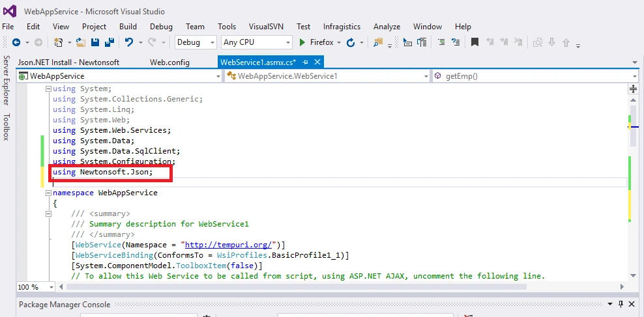Click the Open File folder icon
The height and width of the screenshot is (317, 644).
coord(81,42)
